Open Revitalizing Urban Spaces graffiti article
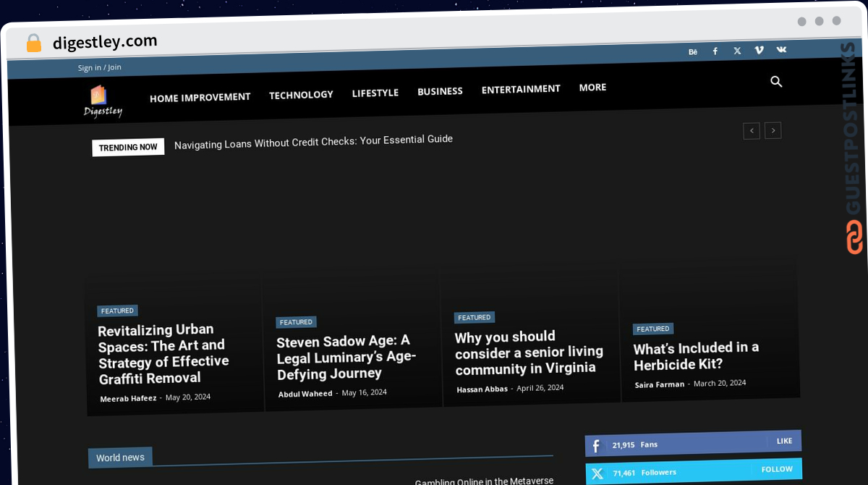 [x=163, y=354]
